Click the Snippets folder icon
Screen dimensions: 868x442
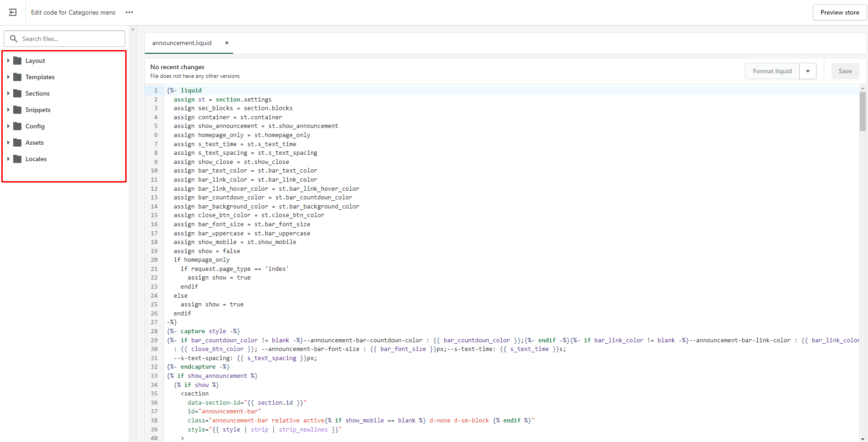(17, 110)
